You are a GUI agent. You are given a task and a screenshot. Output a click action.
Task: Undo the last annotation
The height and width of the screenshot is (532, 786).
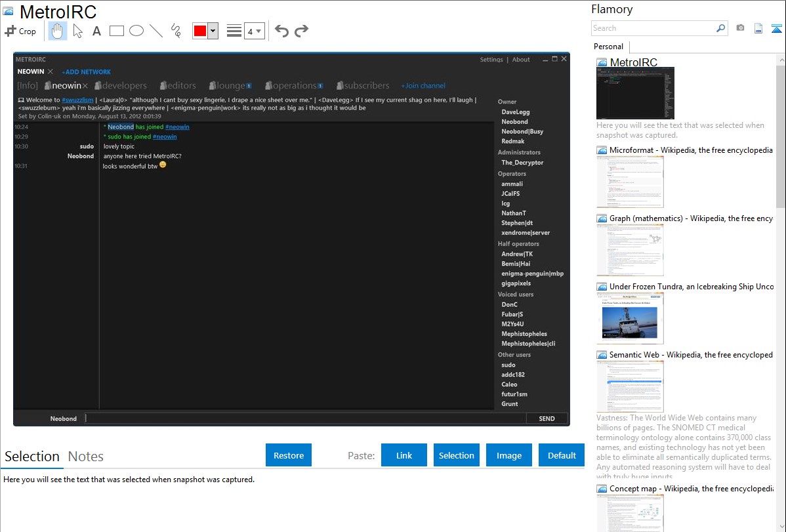281,31
